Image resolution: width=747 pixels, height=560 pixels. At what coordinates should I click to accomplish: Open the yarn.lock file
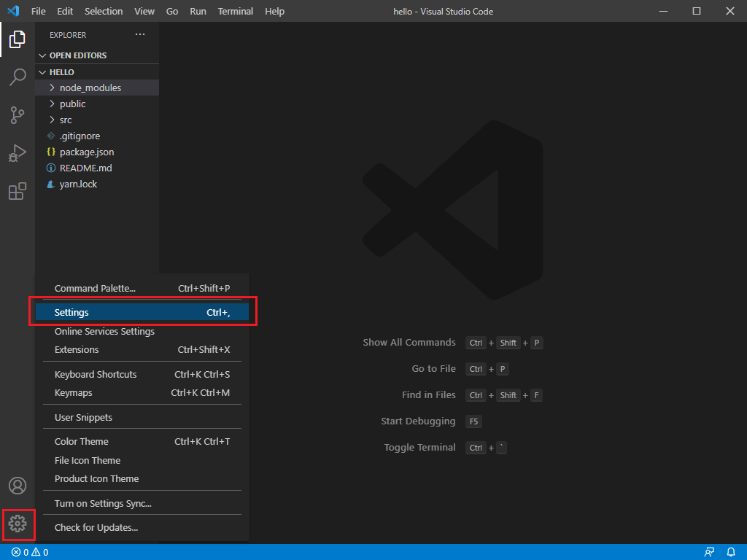point(97,184)
